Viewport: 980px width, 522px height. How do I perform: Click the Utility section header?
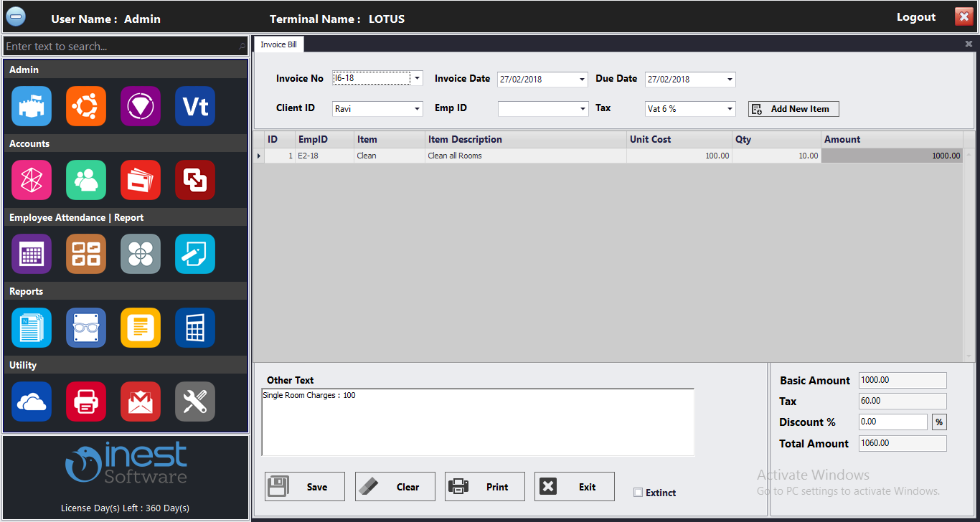point(126,365)
